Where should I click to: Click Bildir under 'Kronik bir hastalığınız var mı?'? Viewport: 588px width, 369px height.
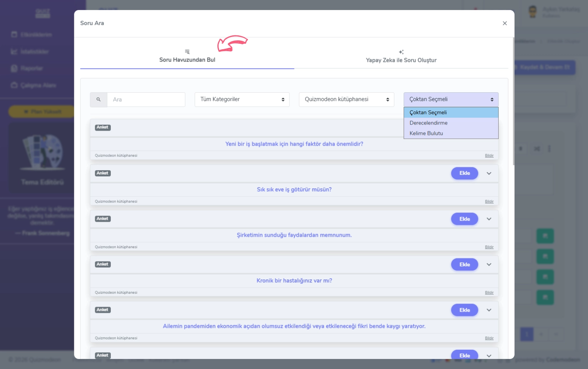click(x=489, y=293)
